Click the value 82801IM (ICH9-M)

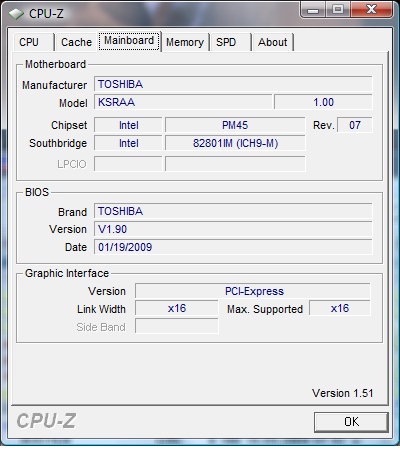[235, 143]
